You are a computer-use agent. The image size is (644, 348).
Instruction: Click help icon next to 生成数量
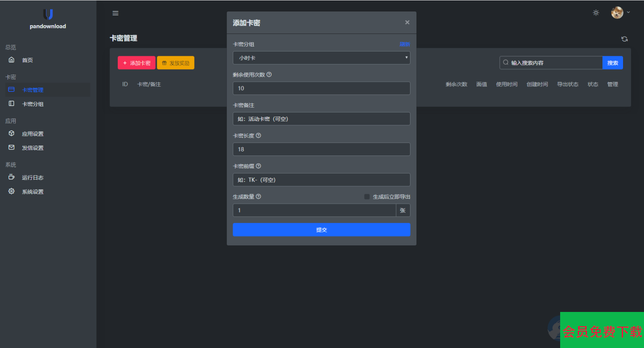(258, 197)
